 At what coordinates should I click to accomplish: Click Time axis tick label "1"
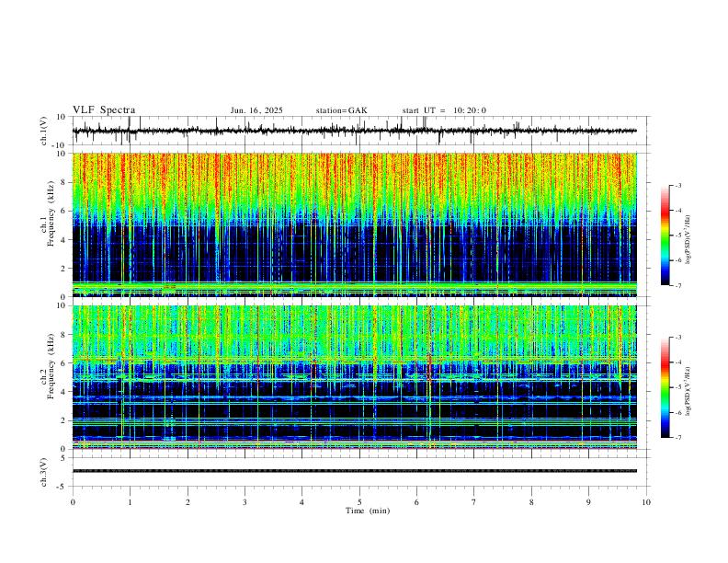pyautogui.click(x=130, y=502)
